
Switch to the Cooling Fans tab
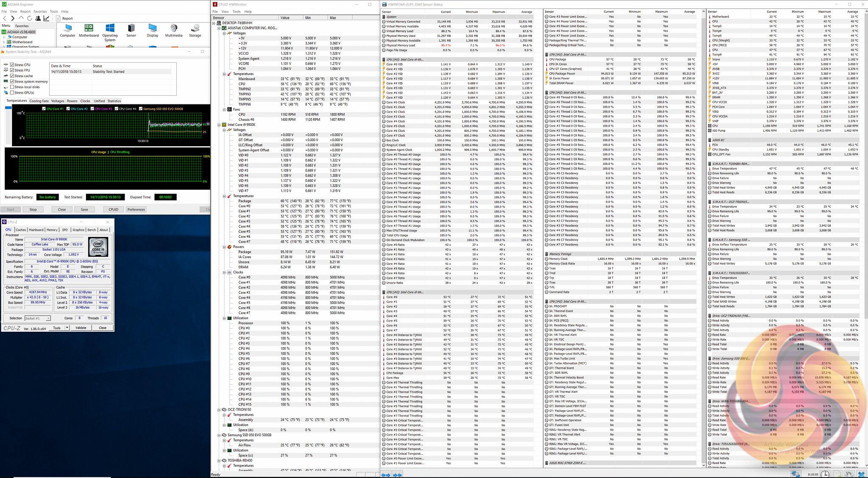tap(39, 101)
